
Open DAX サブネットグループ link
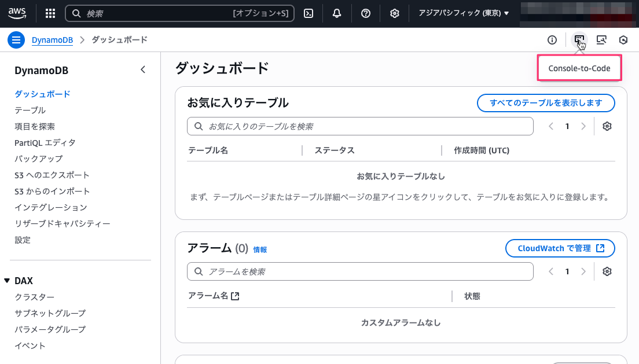coord(50,314)
